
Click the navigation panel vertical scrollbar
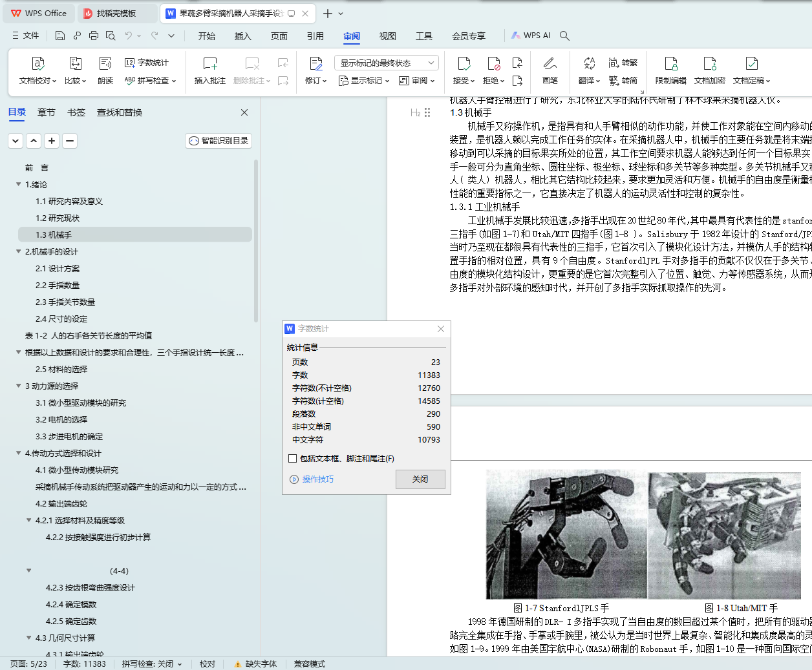[256, 240]
